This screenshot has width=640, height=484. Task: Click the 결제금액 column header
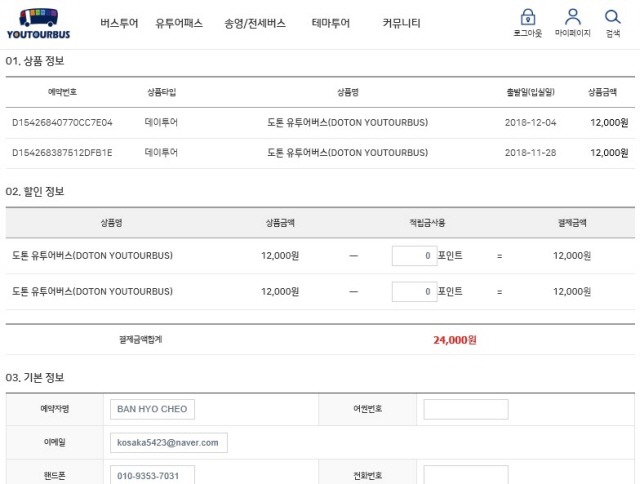pos(572,223)
